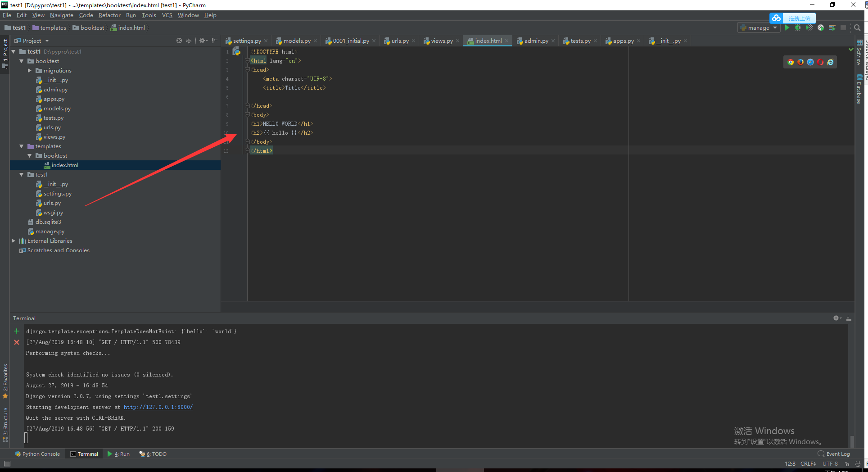Run the manage configuration with green play button
The image size is (868, 472).
coord(787,27)
